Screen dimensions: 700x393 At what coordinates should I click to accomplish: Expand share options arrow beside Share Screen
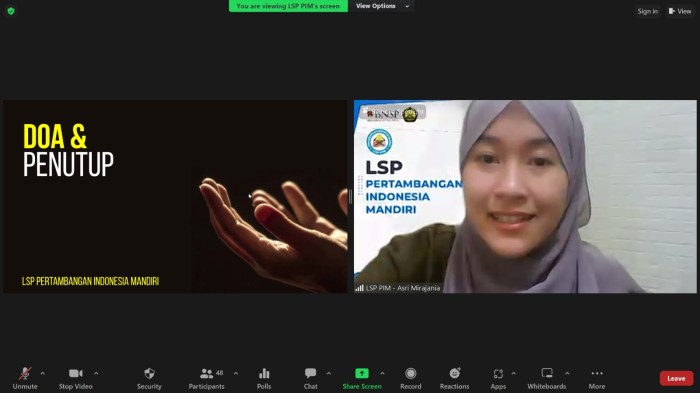point(382,373)
